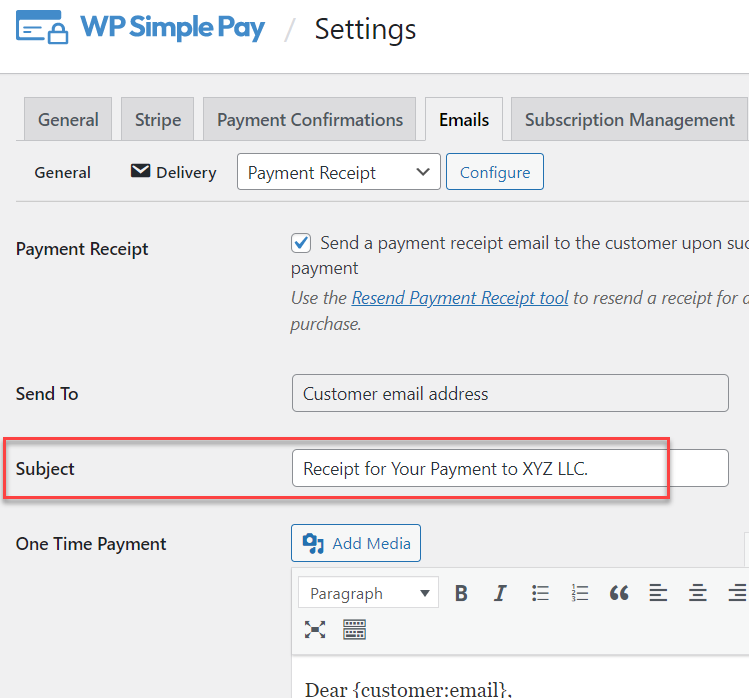Switch to the General settings tab
This screenshot has width=749, height=698.
click(x=68, y=119)
